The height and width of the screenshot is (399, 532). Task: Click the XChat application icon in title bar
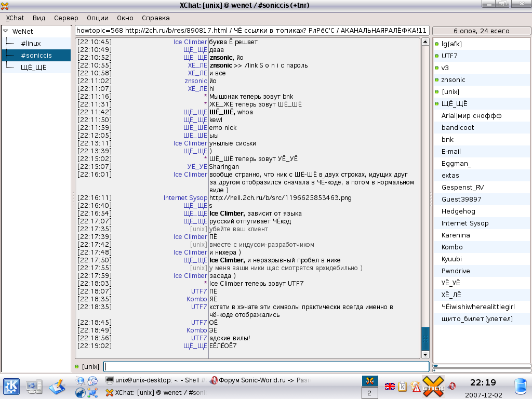coord(5,5)
